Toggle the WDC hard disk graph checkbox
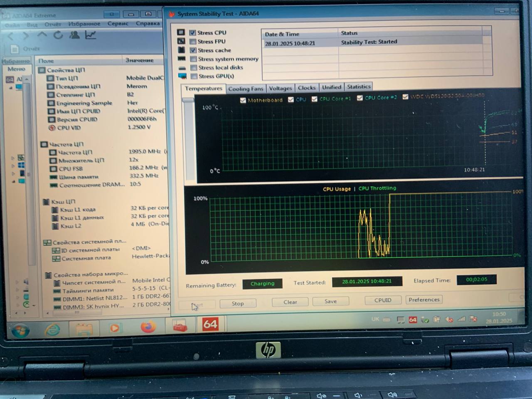532x399 pixels. tap(405, 97)
